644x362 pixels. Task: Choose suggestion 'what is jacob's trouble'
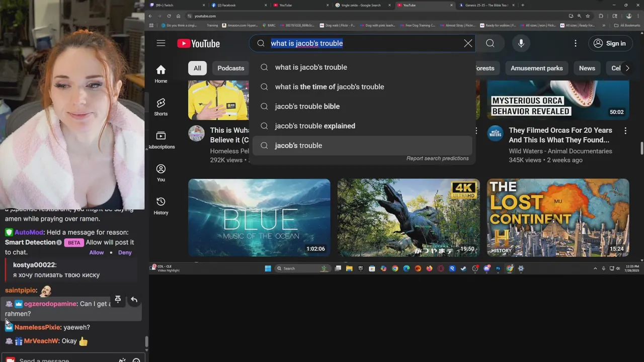pyautogui.click(x=362, y=67)
